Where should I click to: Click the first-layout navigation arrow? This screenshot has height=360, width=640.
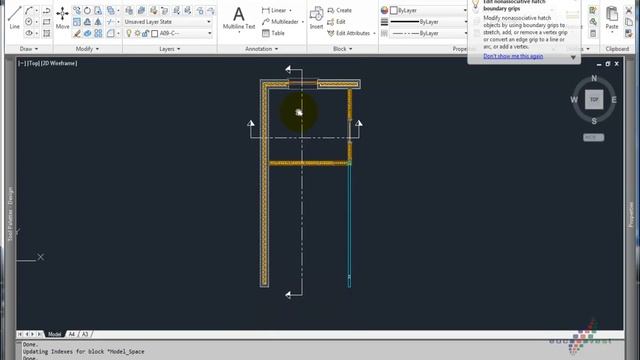coord(20,334)
